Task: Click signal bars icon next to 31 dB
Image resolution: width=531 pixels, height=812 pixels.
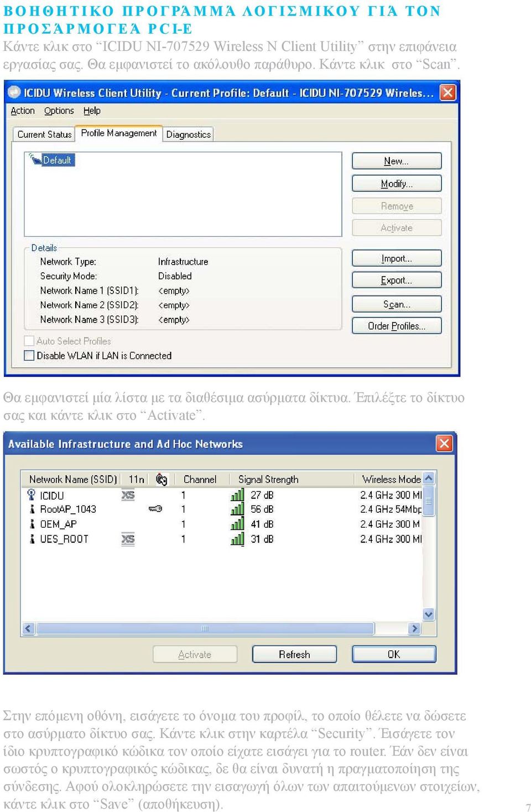Action: [x=237, y=539]
